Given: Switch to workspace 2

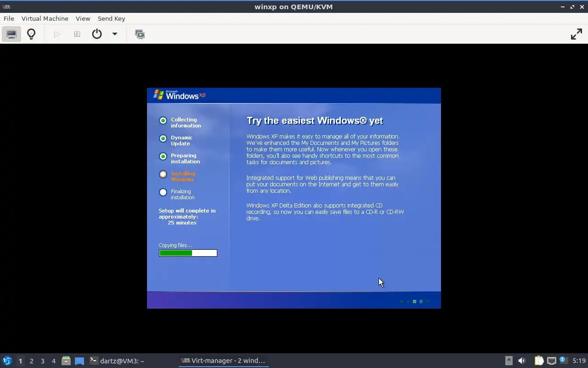Looking at the screenshot, I should [31, 361].
